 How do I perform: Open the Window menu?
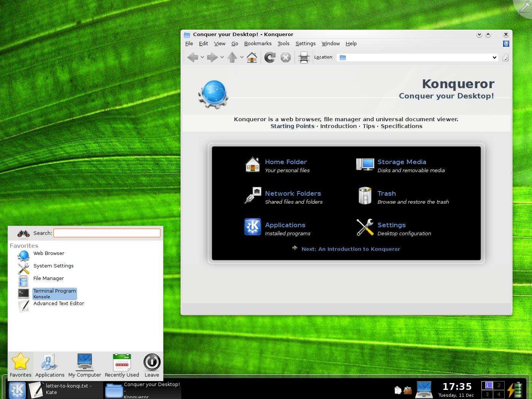point(331,44)
